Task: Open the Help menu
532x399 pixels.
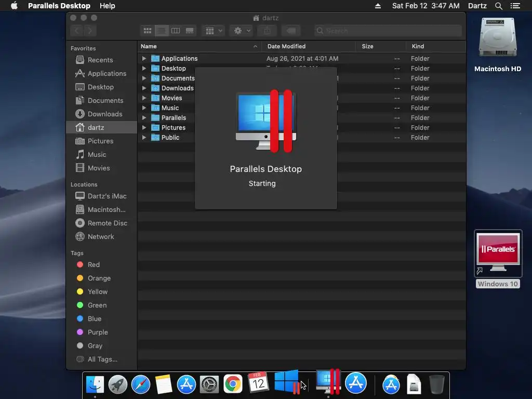Action: click(107, 6)
